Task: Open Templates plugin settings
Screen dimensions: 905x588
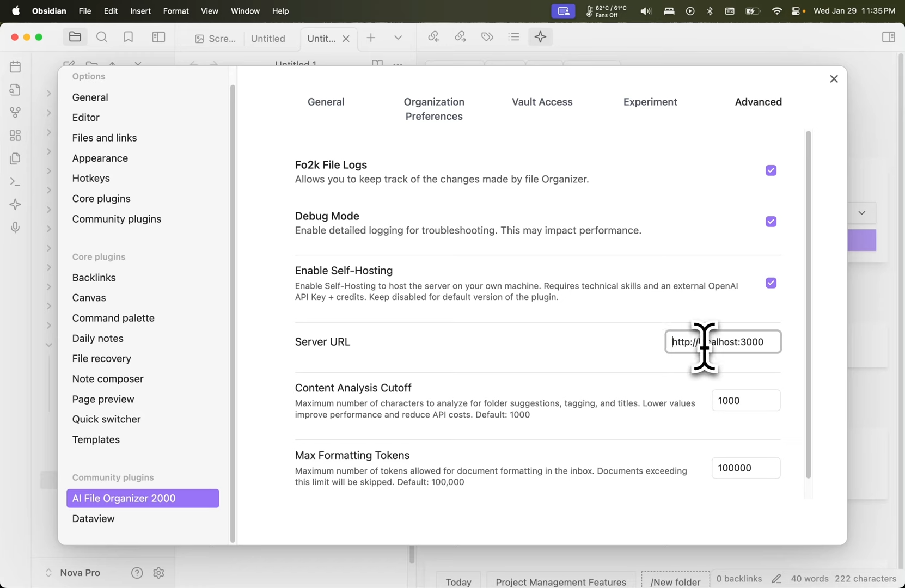Action: click(x=96, y=439)
